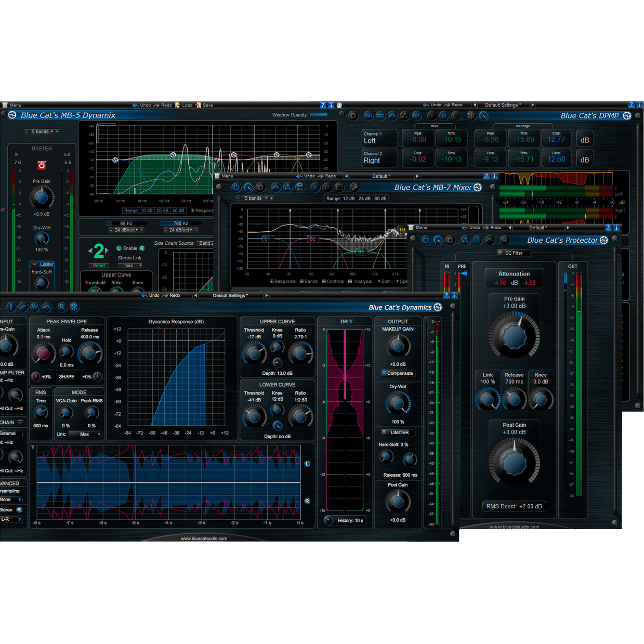Open the Protector window Menu
The height and width of the screenshot is (644, 644).
point(418,228)
